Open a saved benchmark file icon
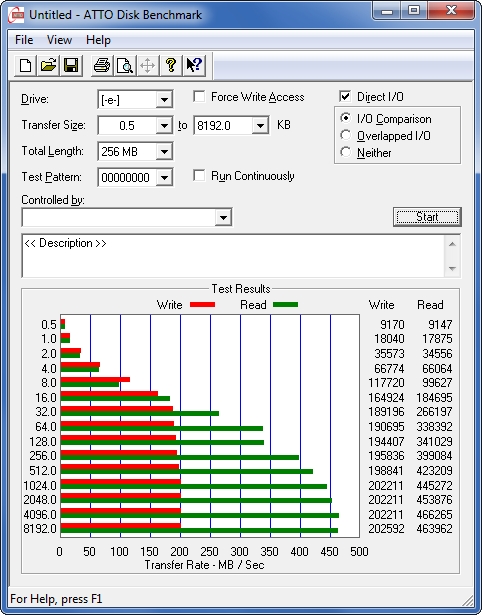Image resolution: width=482 pixels, height=615 pixels. click(48, 65)
